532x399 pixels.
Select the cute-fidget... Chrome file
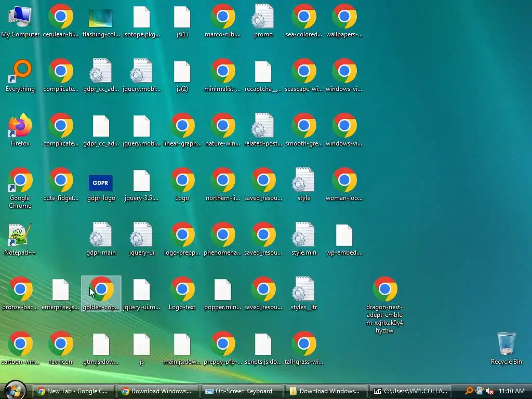tap(61, 184)
